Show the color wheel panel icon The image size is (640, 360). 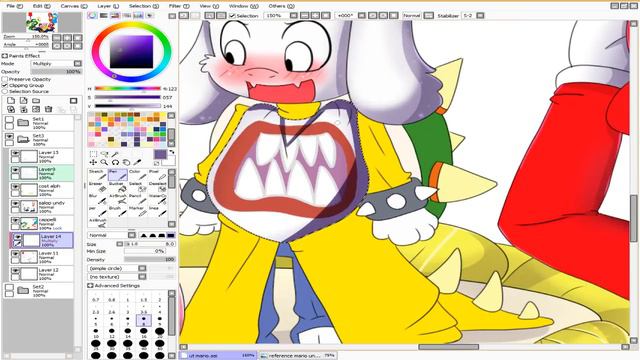pos(93,16)
